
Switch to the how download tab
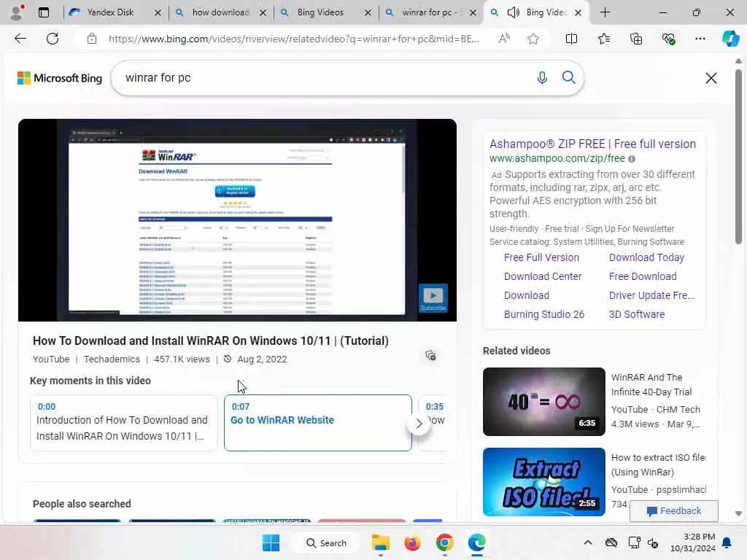(220, 12)
